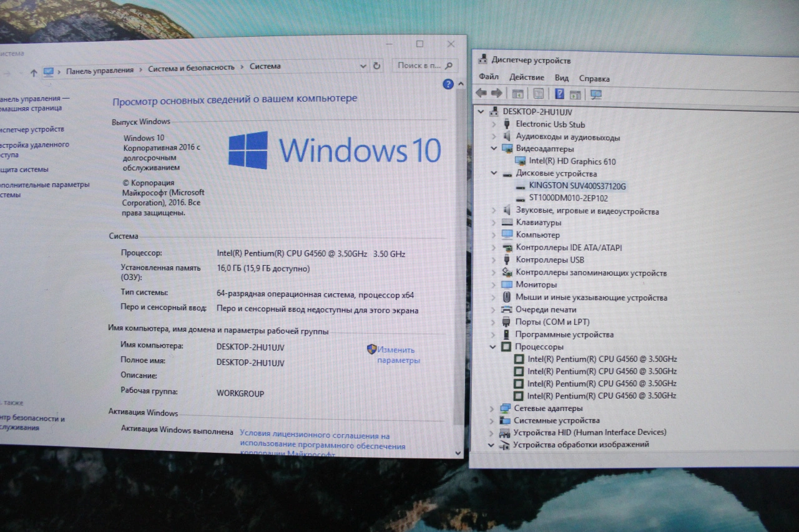Open the Вид menu
The image size is (799, 532).
click(x=562, y=78)
